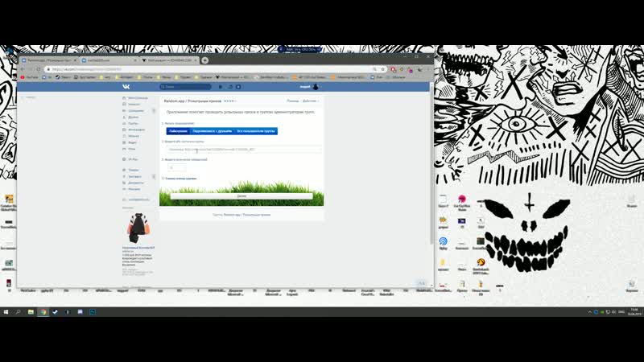Open Games in VK sidebar
Viewport: 644px width, 362px height.
tap(130, 149)
